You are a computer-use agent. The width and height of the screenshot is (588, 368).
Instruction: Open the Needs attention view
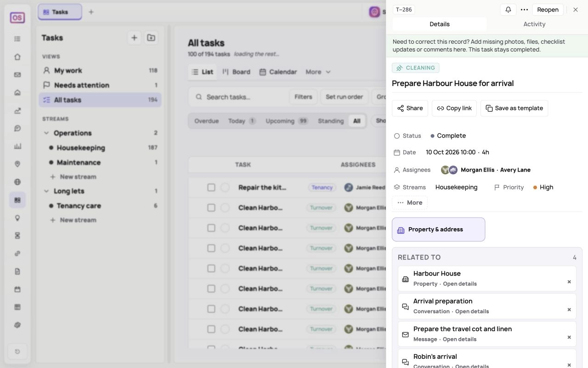pos(100,85)
